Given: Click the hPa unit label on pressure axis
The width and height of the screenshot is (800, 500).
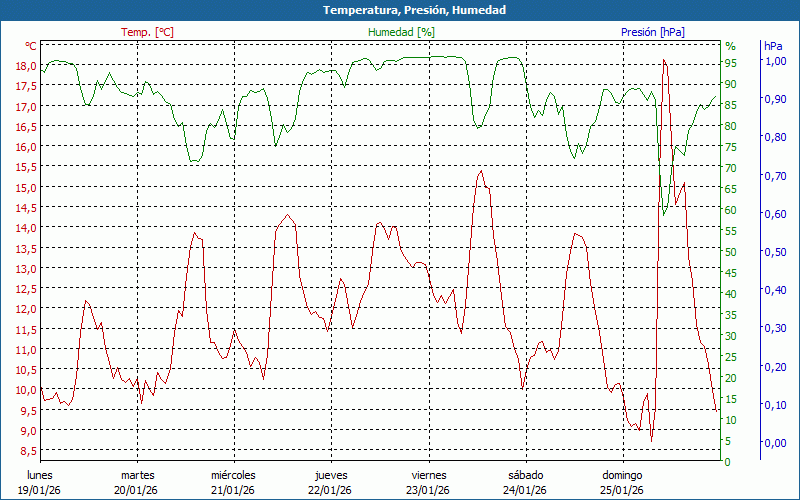Looking at the screenshot, I should (773, 46).
